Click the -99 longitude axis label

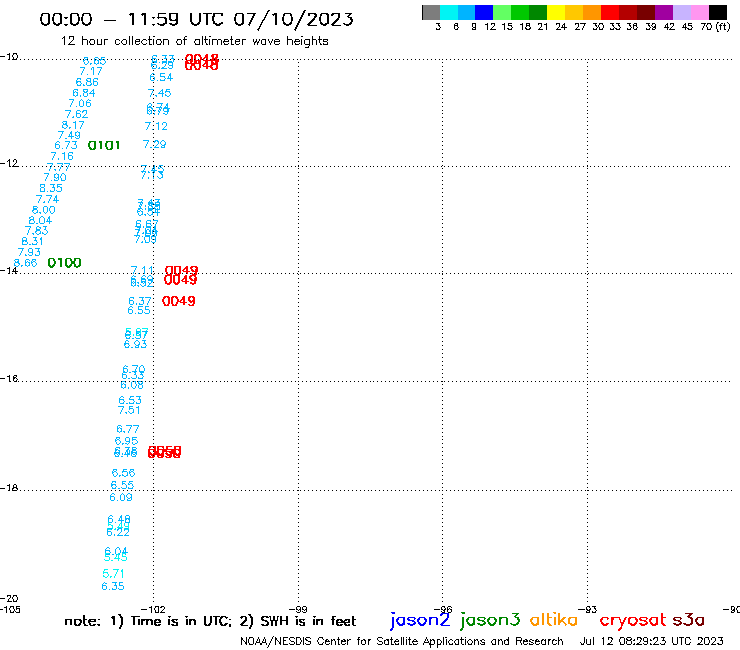click(298, 610)
